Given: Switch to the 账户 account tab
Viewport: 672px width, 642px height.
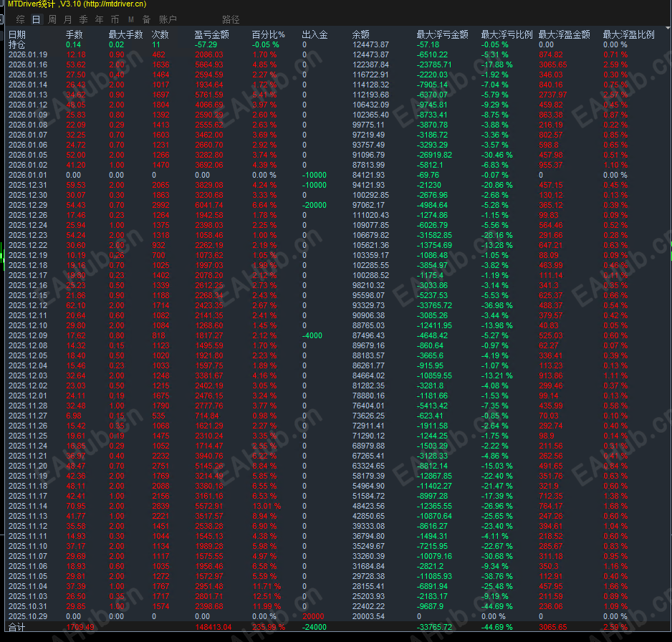Looking at the screenshot, I should coord(168,19).
